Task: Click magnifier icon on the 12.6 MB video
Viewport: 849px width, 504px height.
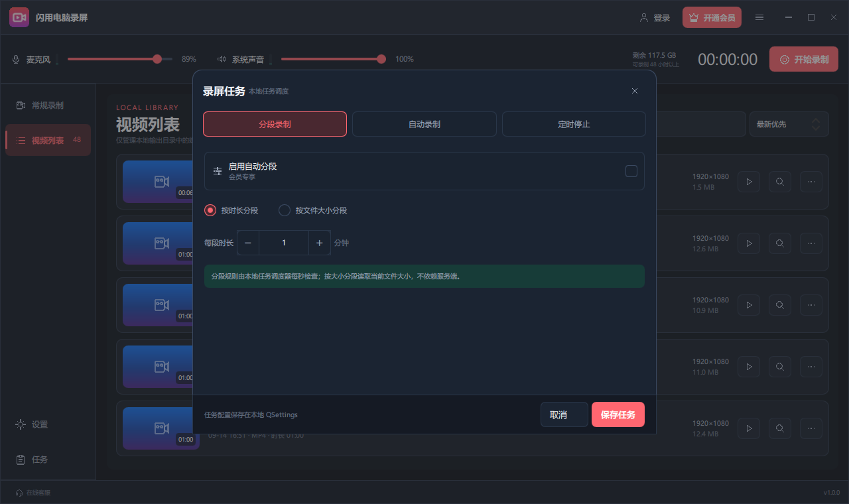Action: pyautogui.click(x=780, y=243)
